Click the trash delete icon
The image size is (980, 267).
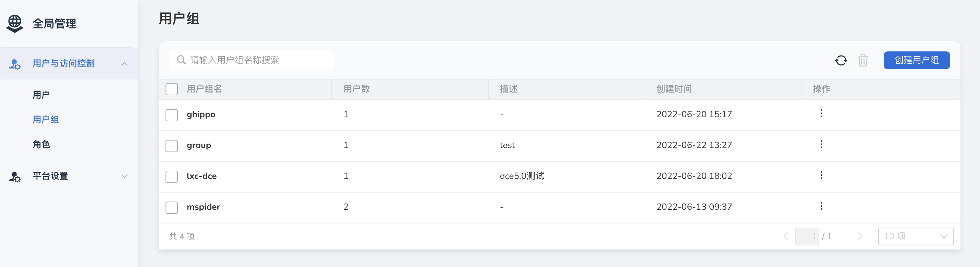click(x=863, y=60)
